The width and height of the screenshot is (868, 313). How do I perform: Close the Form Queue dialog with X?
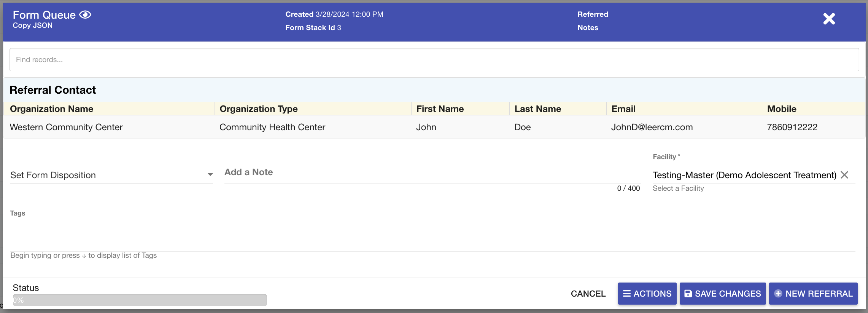[829, 19]
